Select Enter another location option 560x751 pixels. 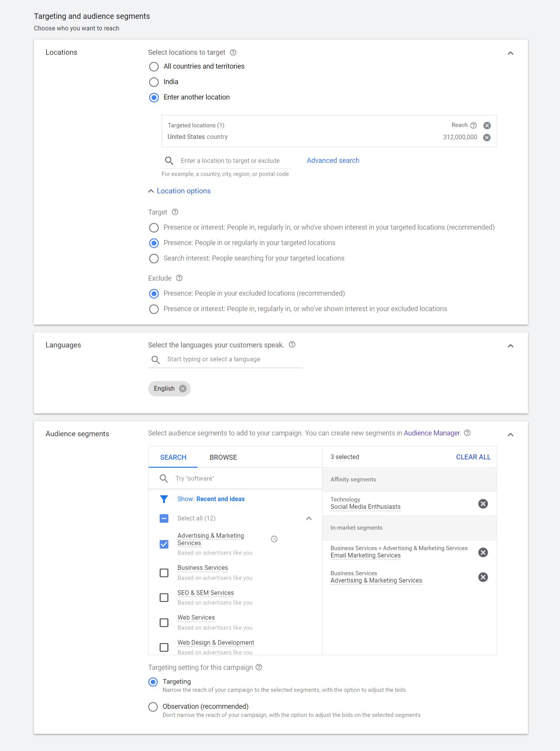click(154, 98)
